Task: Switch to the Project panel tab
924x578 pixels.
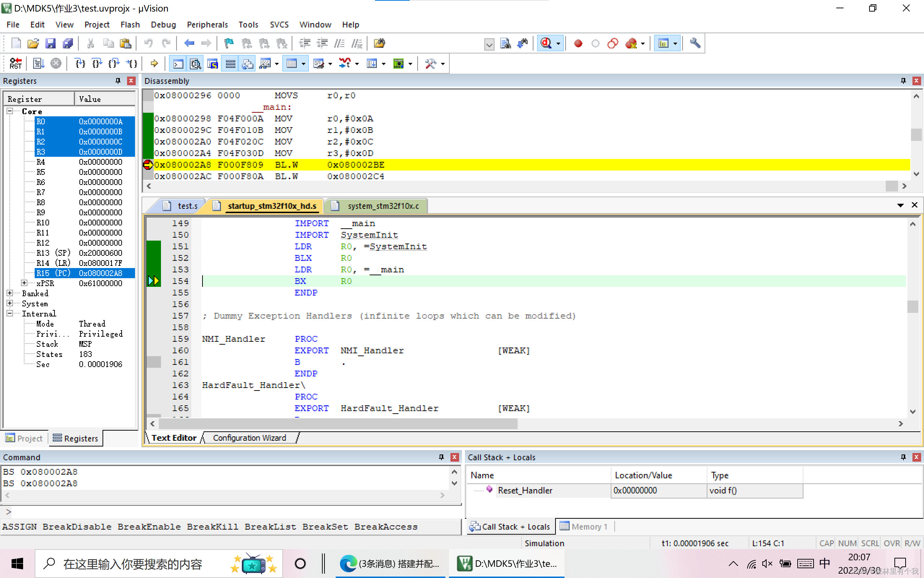Action: tap(24, 438)
